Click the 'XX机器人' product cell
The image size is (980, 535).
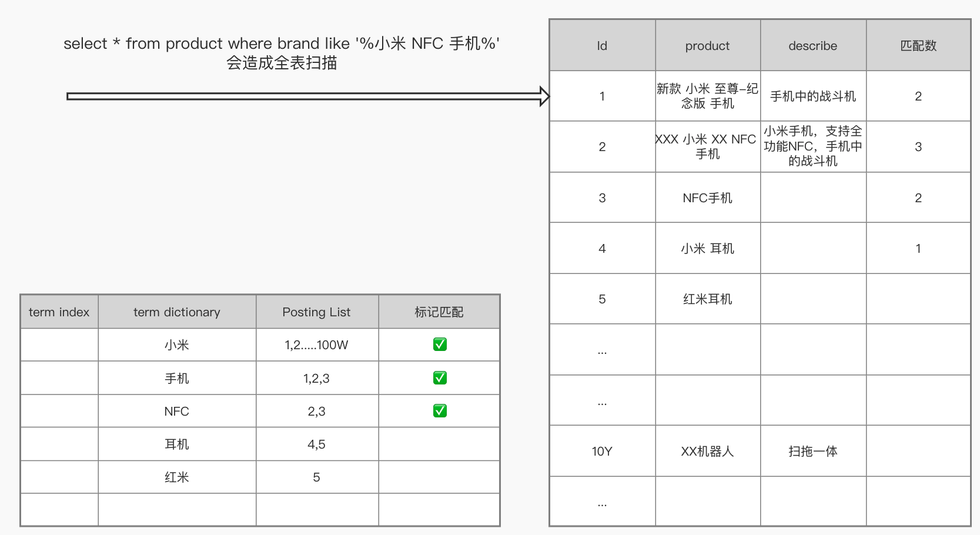[708, 451]
